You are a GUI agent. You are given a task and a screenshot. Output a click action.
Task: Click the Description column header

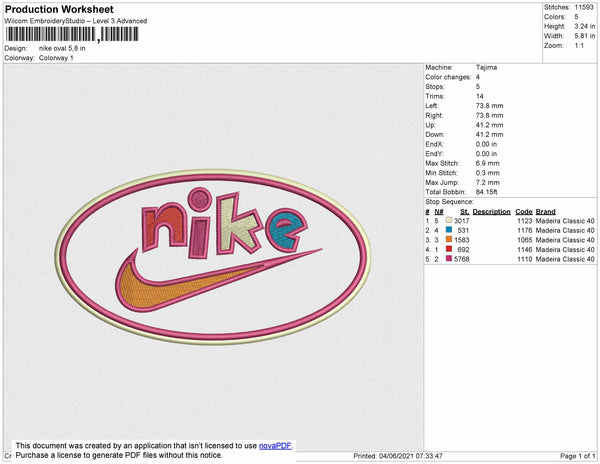tap(491, 212)
